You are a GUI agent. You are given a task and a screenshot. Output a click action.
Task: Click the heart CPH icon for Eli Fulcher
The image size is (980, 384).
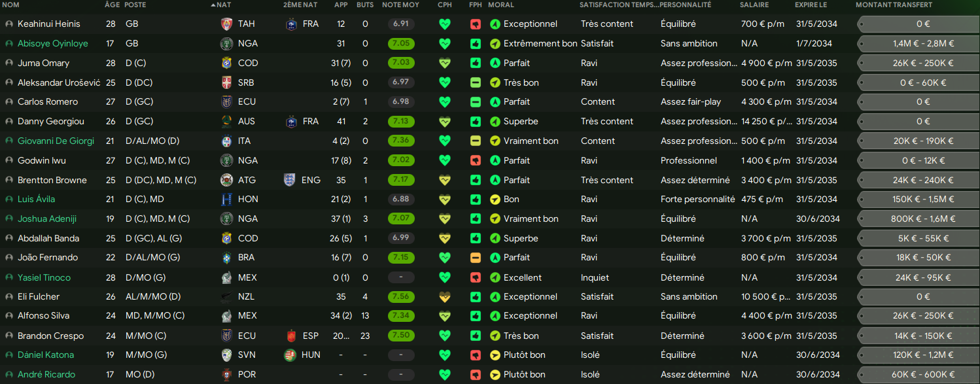(x=445, y=297)
